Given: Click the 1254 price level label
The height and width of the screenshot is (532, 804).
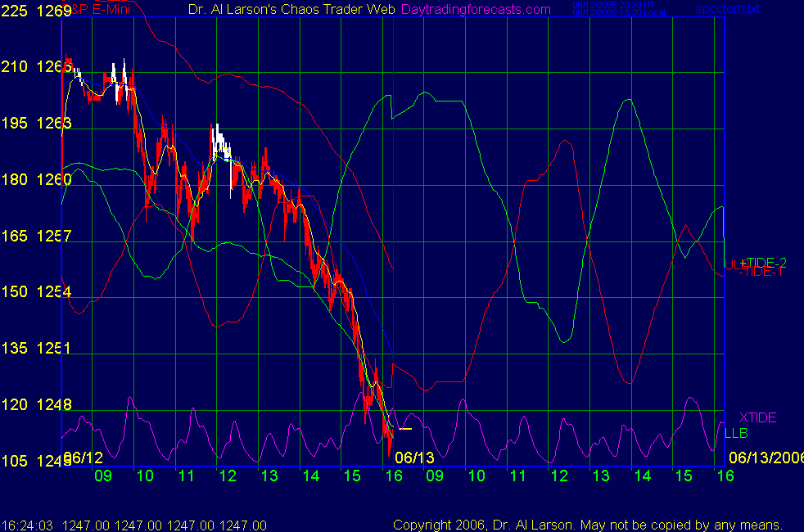Looking at the screenshot, I should (54, 292).
